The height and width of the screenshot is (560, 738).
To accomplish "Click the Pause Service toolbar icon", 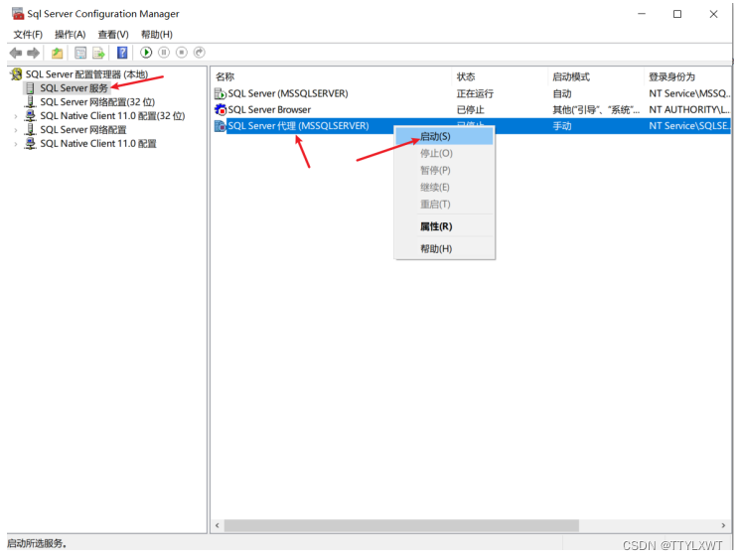I will [164, 53].
